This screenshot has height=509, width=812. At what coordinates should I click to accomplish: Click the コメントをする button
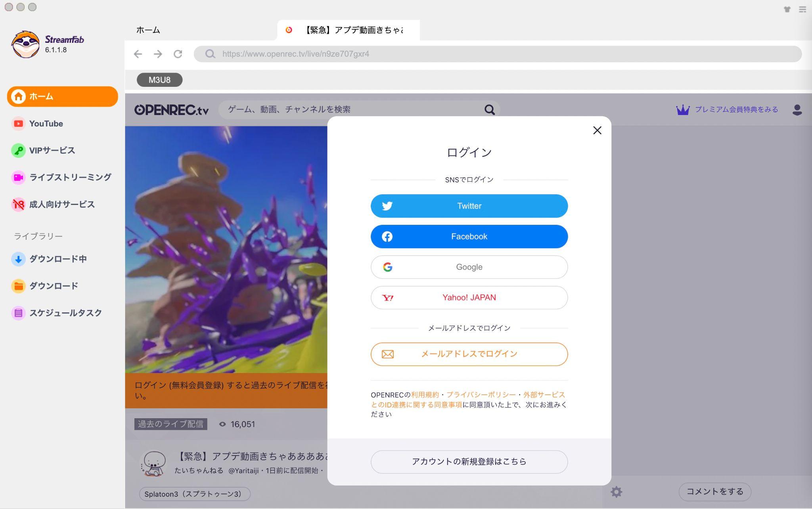click(x=715, y=492)
